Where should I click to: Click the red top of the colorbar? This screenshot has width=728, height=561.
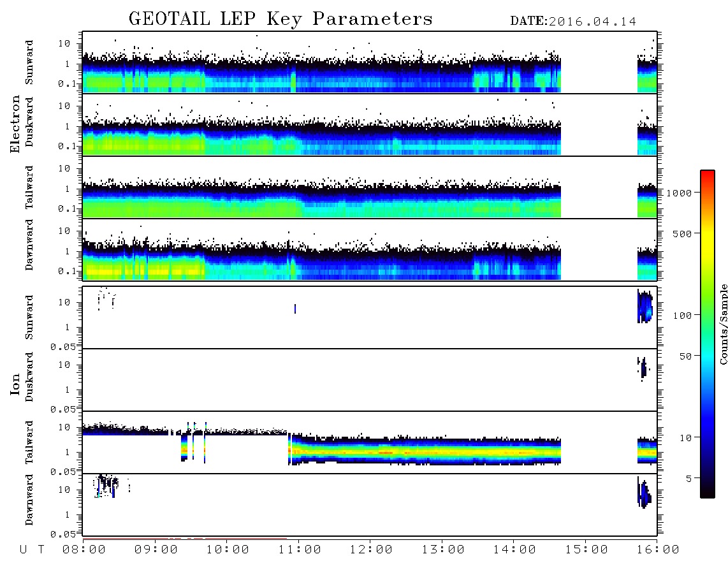tap(708, 175)
